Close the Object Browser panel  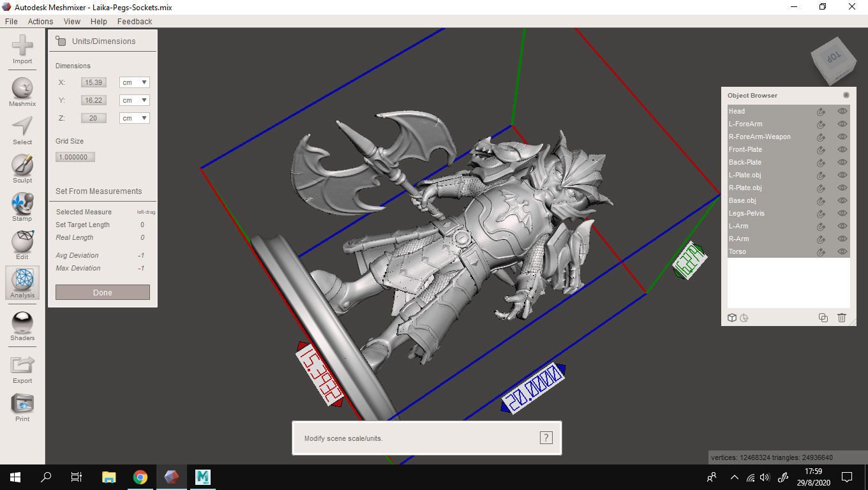[x=846, y=95]
